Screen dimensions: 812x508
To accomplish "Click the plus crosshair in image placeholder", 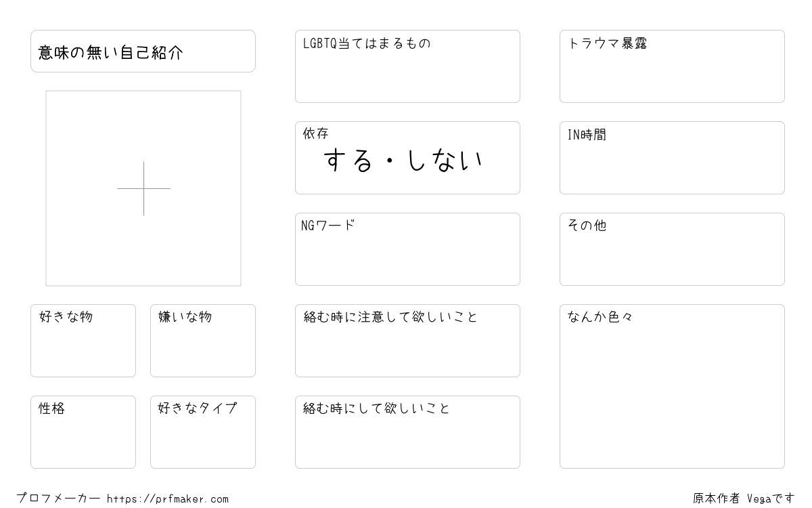I will tap(143, 188).
